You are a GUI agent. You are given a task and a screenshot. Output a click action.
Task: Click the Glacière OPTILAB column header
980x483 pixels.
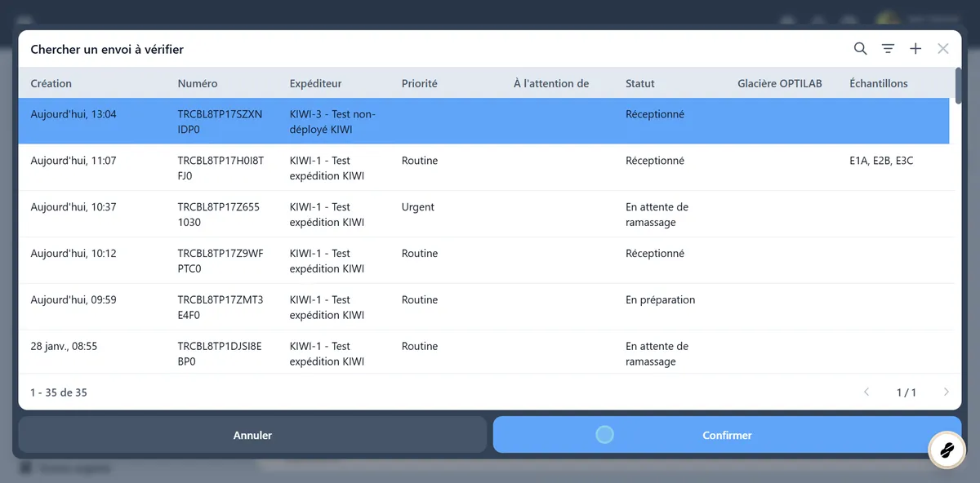pos(778,83)
